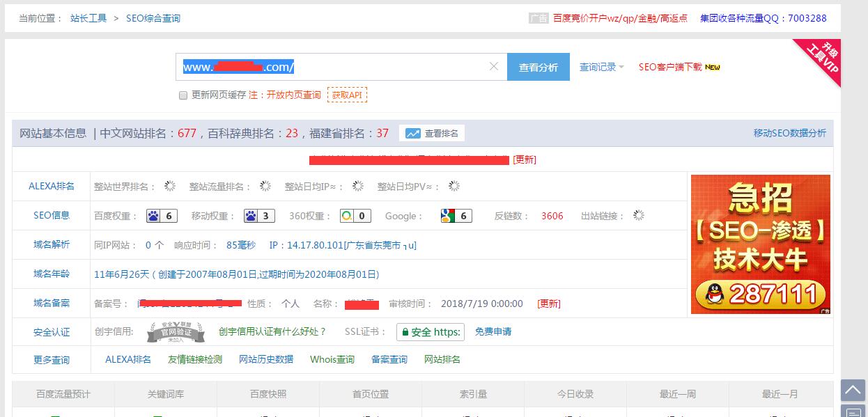868x417 pixels.
Task: Clear the search box using the X icon
Action: [x=494, y=66]
